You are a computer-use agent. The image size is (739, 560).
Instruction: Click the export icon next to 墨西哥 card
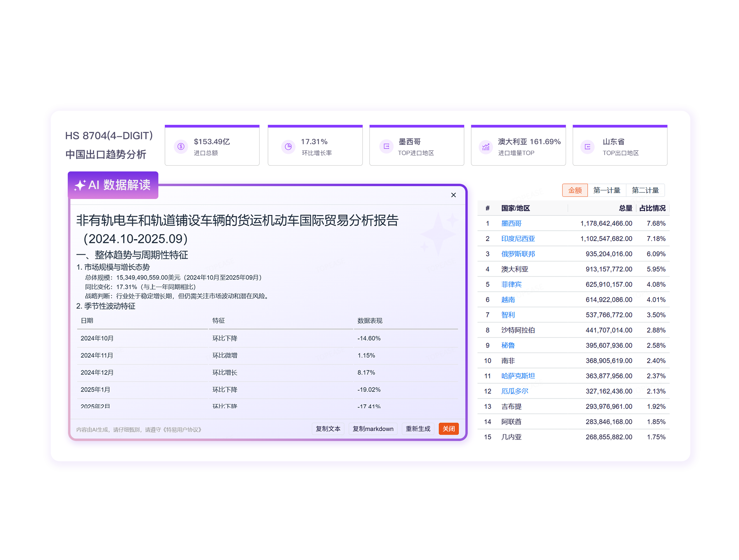pos(387,146)
